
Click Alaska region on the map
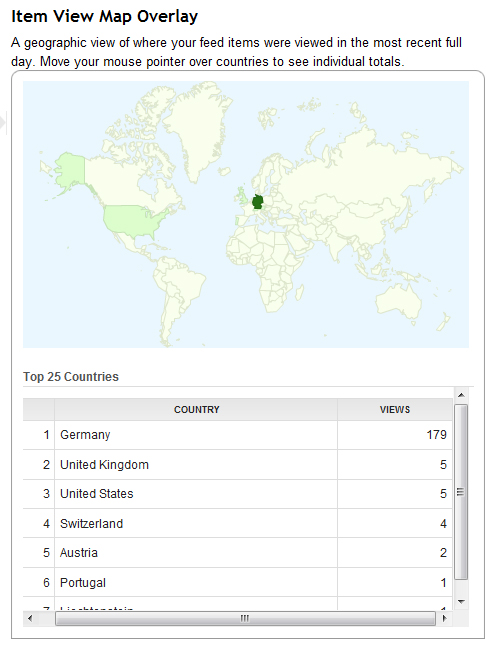coord(70,169)
